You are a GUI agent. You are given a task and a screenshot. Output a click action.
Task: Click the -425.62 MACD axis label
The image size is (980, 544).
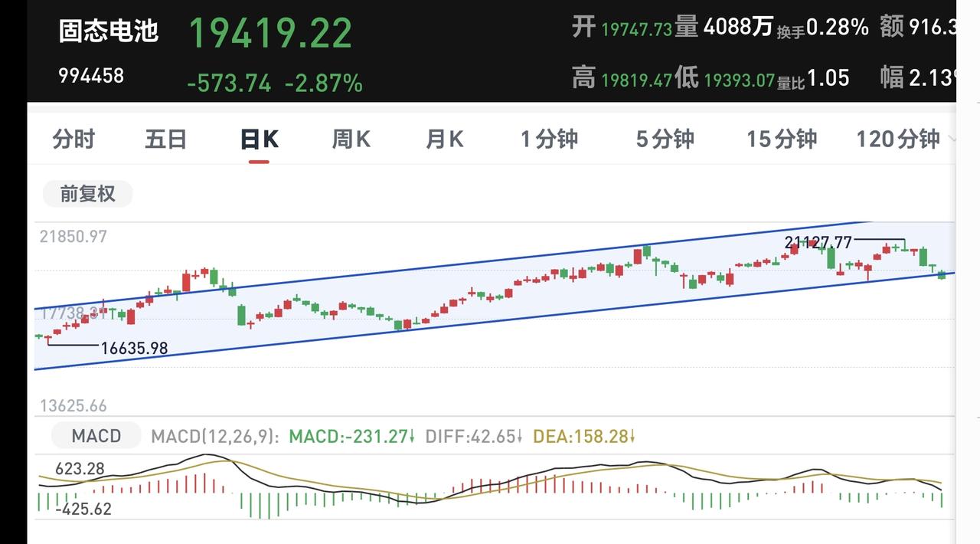tap(83, 509)
